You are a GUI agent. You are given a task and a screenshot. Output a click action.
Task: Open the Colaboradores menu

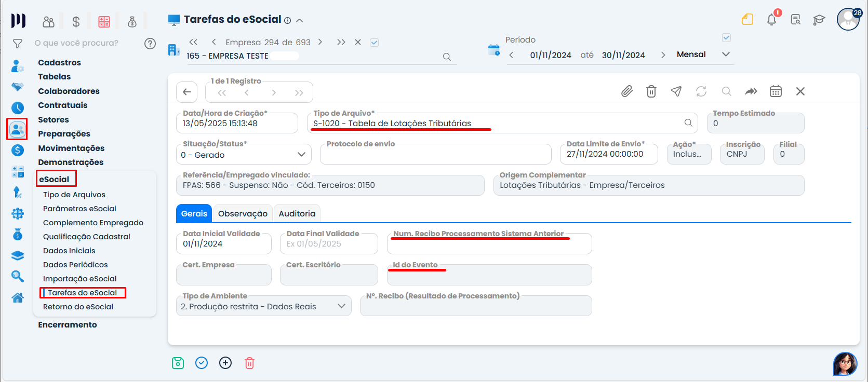pyautogui.click(x=69, y=91)
